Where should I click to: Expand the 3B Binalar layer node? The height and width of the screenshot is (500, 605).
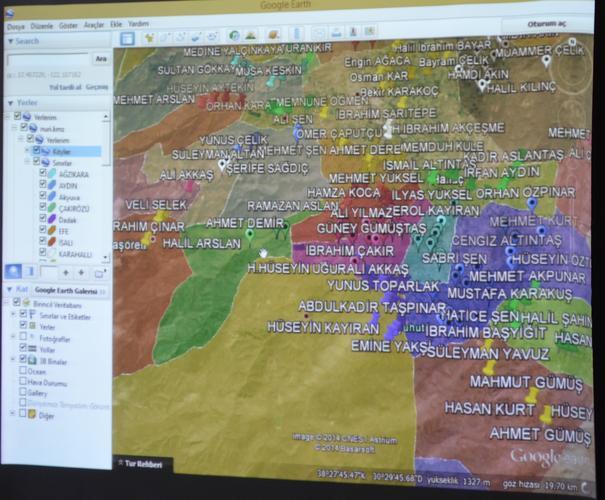[13, 359]
